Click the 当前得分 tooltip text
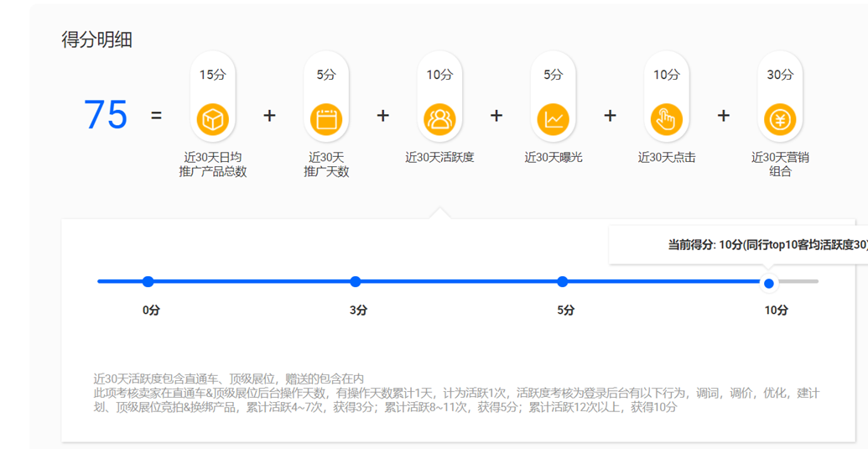Image resolution: width=868 pixels, height=449 pixels. (x=768, y=245)
